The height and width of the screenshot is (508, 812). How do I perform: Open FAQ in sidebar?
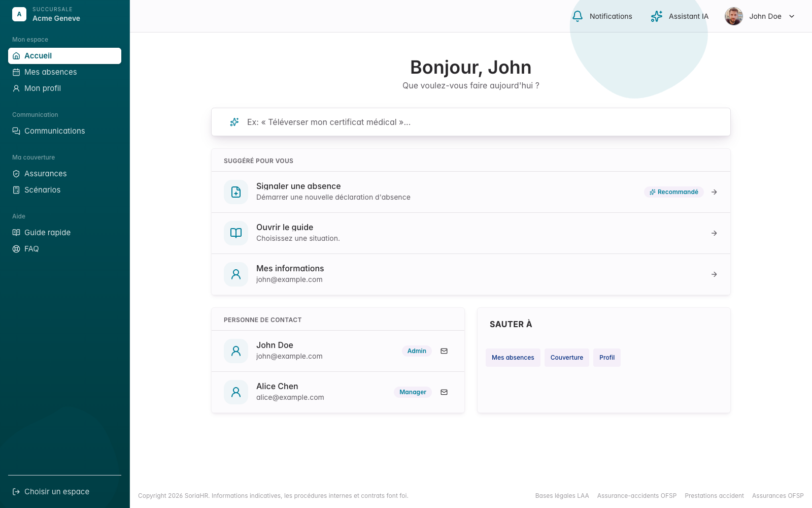coord(64,249)
